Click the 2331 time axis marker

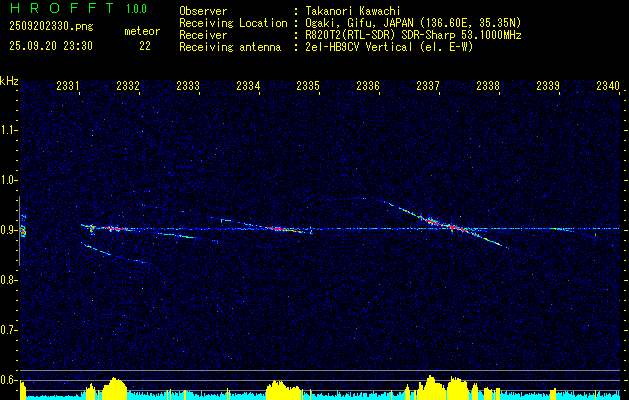[67, 85]
